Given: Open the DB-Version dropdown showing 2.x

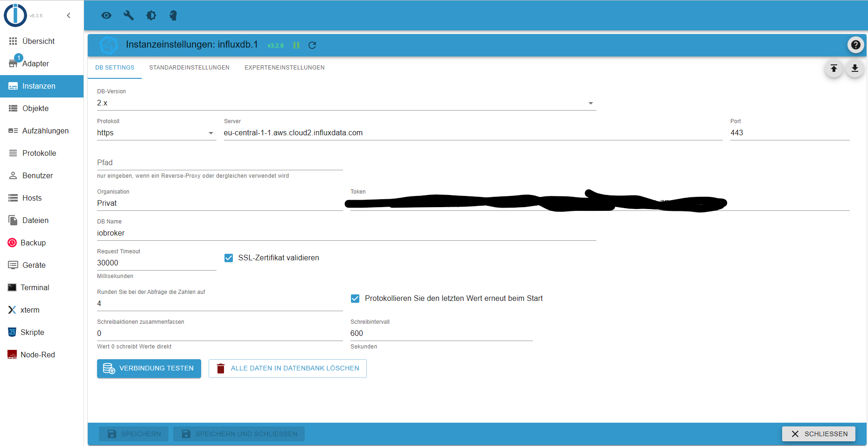Looking at the screenshot, I should [347, 103].
